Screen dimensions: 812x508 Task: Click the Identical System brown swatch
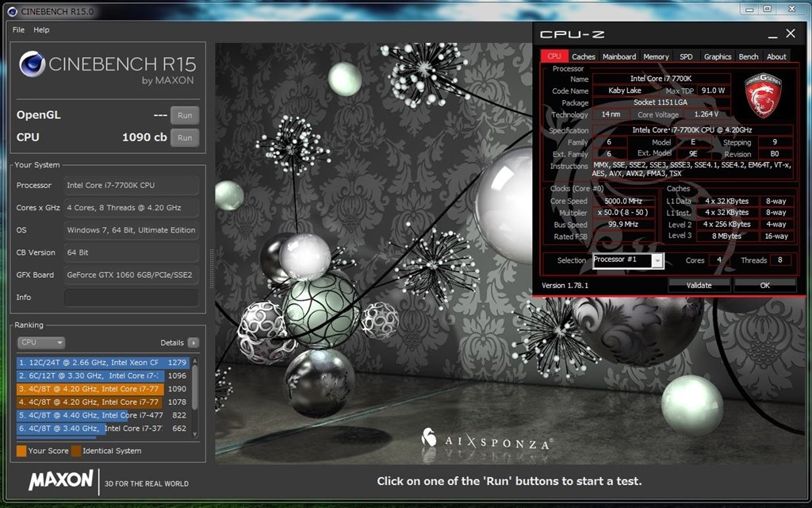pos(76,451)
